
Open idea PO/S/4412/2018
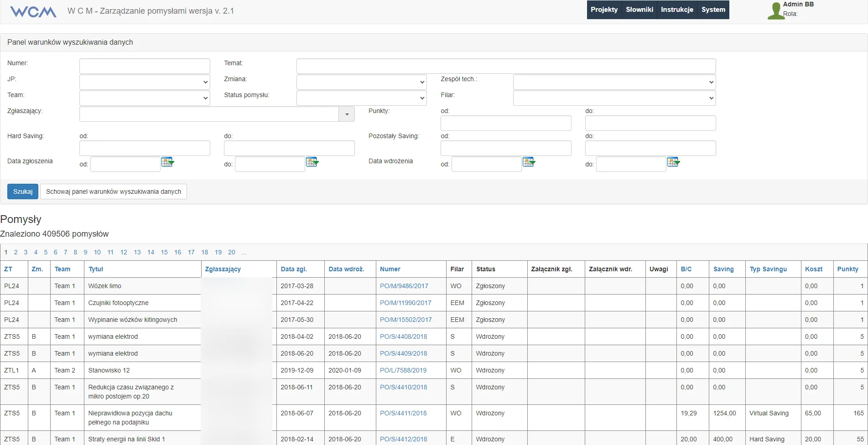click(x=404, y=439)
